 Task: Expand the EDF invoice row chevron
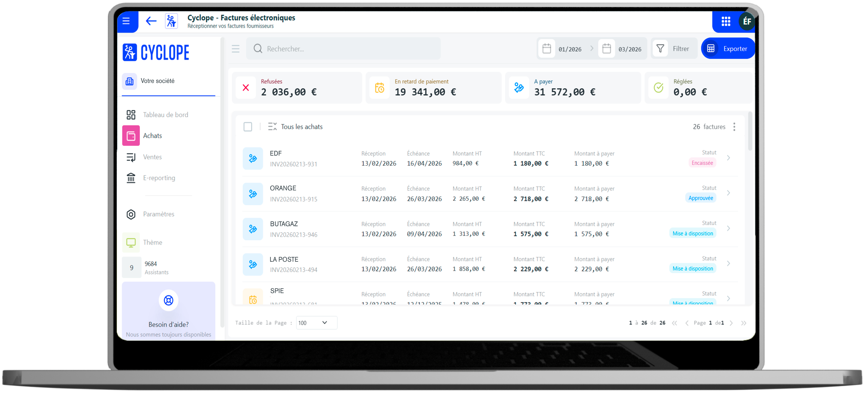[728, 158]
